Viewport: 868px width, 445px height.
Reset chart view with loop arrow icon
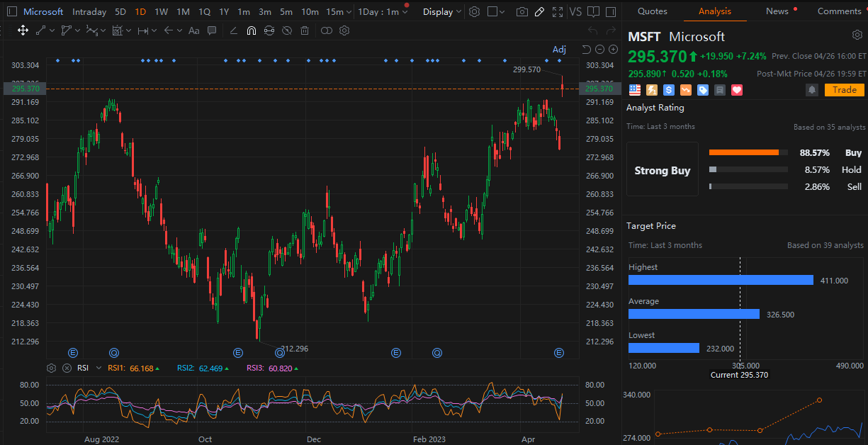point(586,49)
